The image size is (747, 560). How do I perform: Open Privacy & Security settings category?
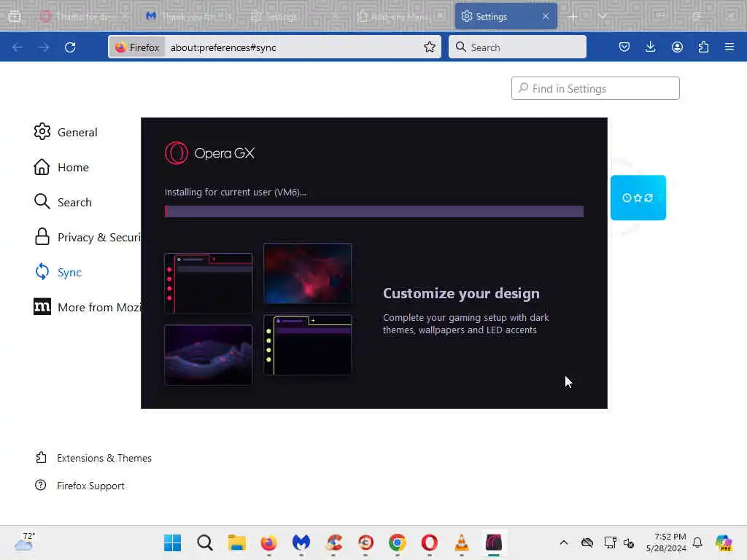[88, 237]
